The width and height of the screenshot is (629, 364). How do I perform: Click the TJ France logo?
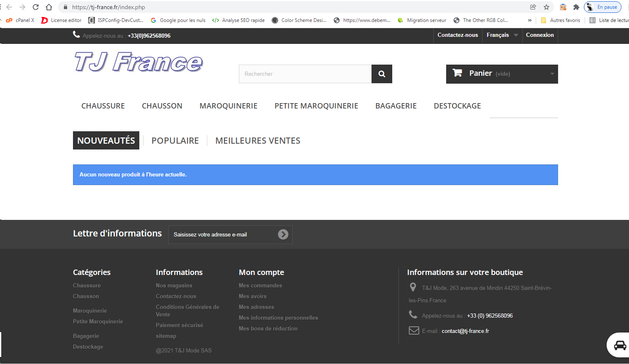(138, 62)
